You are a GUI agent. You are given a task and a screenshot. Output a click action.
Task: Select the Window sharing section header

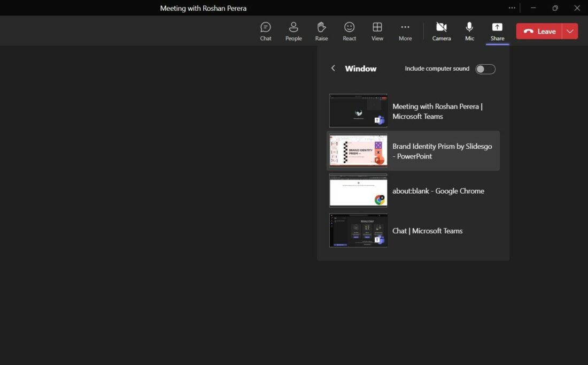[x=360, y=68]
